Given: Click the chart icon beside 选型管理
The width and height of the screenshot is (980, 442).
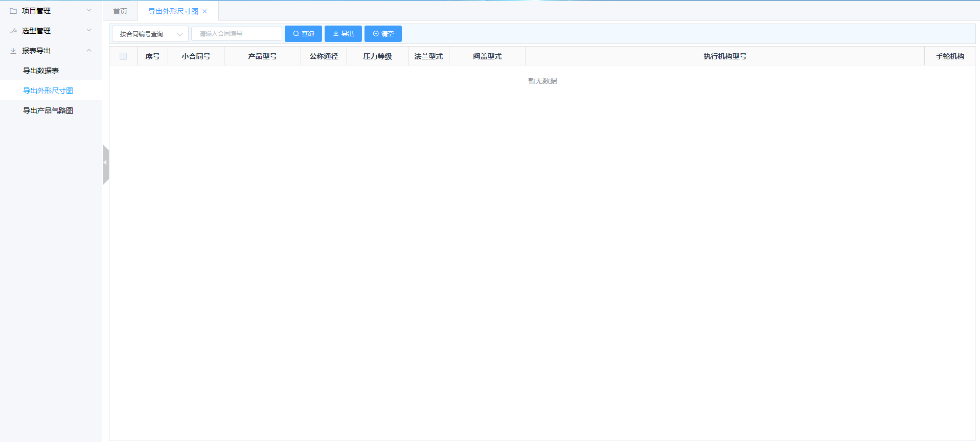Looking at the screenshot, I should coord(13,31).
